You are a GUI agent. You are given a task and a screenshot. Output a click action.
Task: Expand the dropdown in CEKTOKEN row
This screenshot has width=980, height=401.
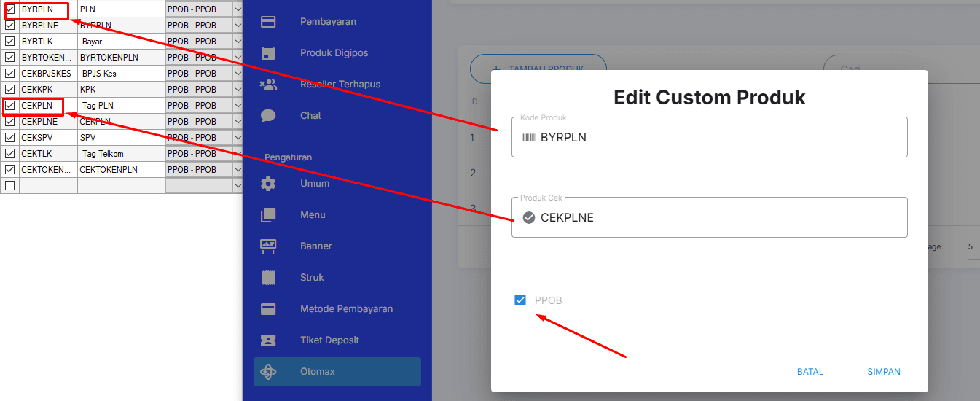click(238, 170)
